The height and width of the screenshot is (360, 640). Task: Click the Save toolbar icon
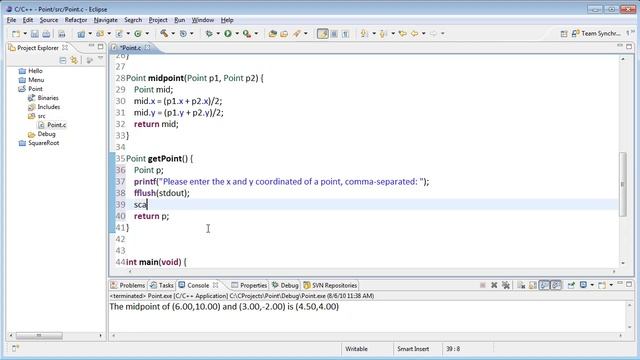(x=35, y=34)
